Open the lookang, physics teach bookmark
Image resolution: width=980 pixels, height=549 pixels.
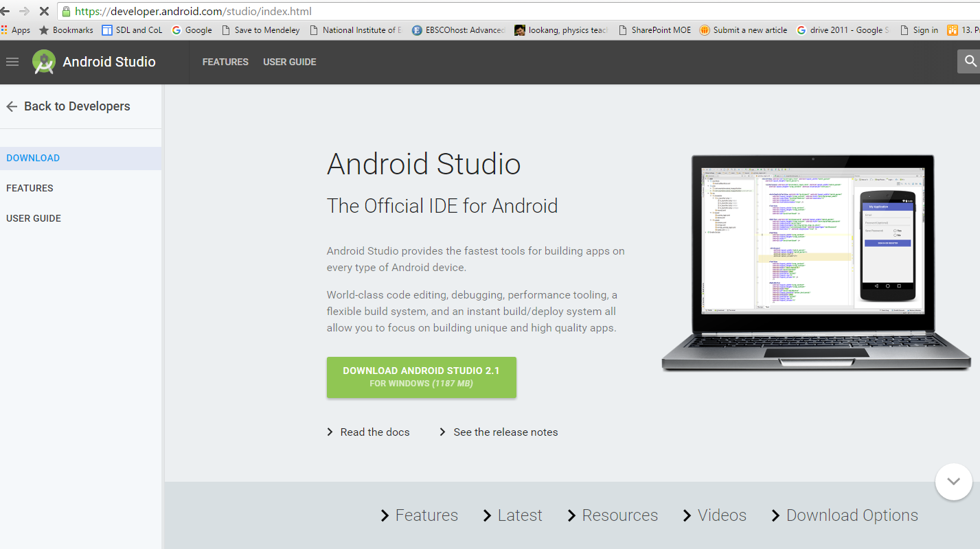(x=562, y=30)
